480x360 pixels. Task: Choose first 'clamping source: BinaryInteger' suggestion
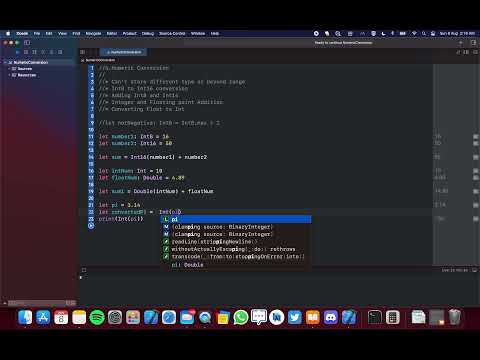click(x=236, y=227)
